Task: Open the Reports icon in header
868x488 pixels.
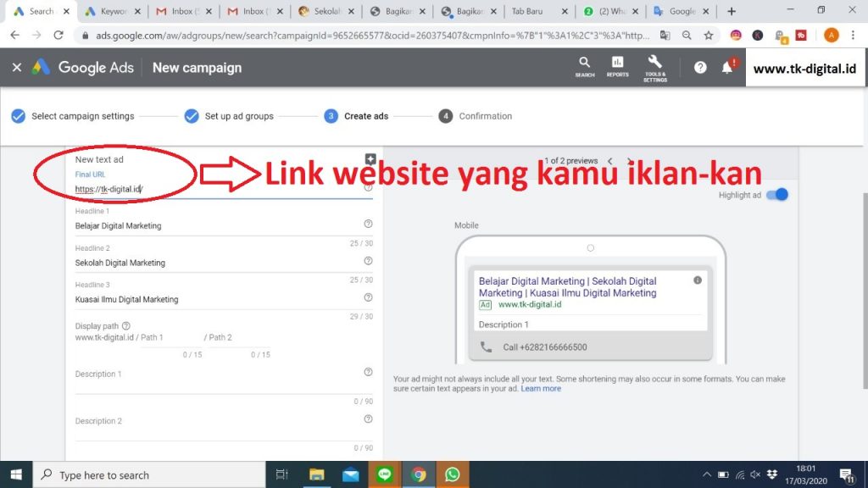Action: coord(618,66)
